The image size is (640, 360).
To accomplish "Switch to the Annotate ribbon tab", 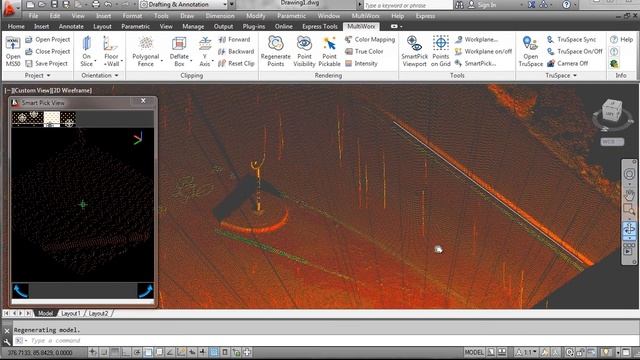I will (x=71, y=27).
